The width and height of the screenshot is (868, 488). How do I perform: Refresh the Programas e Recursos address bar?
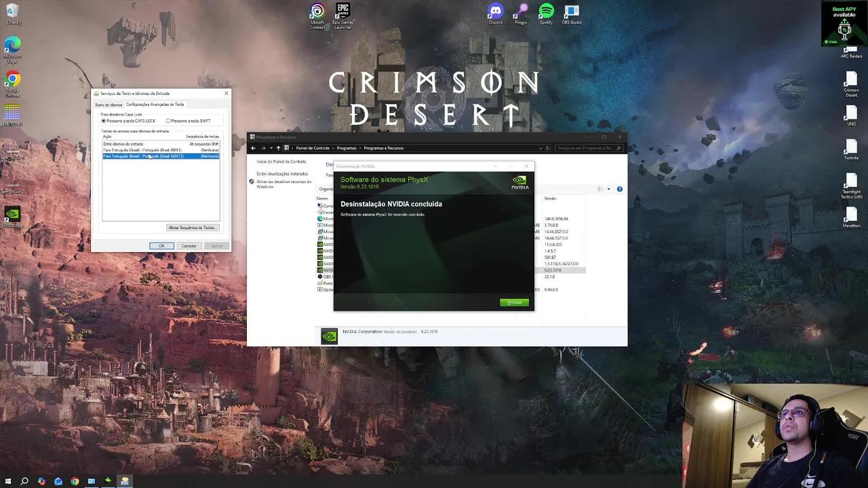[548, 148]
